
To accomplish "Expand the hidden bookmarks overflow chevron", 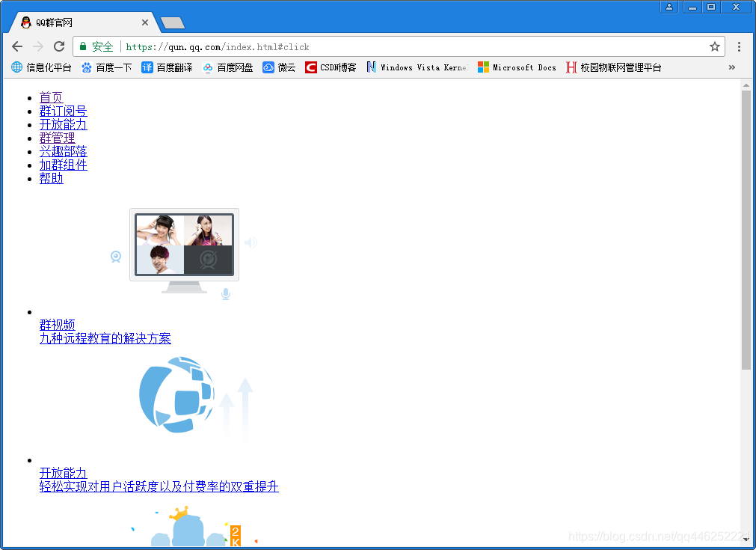I will pos(731,67).
